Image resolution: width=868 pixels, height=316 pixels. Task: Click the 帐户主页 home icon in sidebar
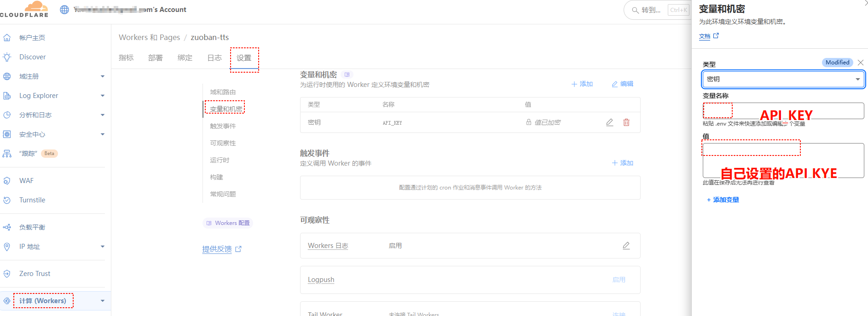[7, 38]
